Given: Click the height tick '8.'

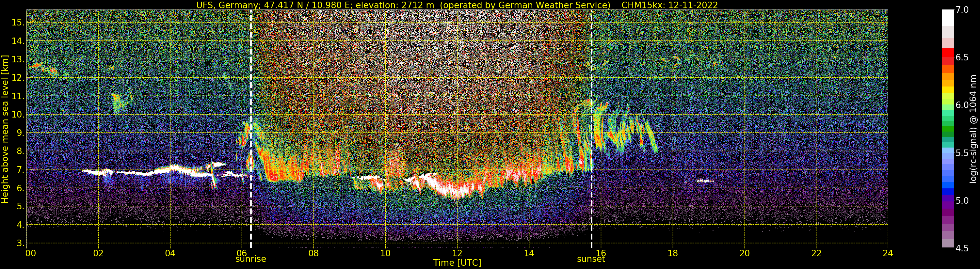Looking at the screenshot, I should 21,151.
